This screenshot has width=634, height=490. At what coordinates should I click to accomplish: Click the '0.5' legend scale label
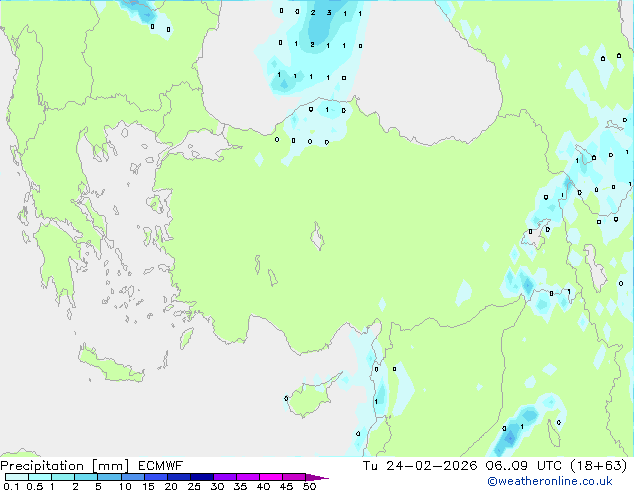34,486
